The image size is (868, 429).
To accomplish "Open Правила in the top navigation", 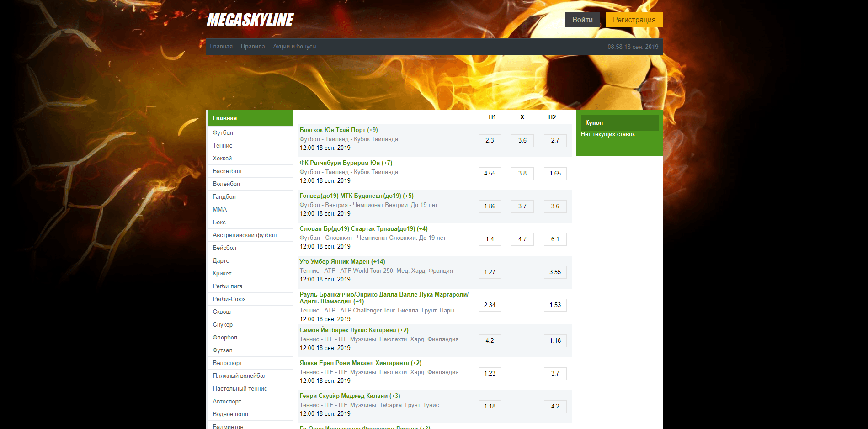I will pyautogui.click(x=253, y=47).
